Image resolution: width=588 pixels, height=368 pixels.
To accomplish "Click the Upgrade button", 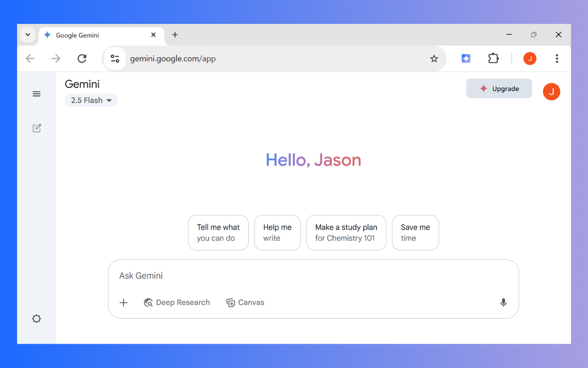I will pyautogui.click(x=499, y=89).
